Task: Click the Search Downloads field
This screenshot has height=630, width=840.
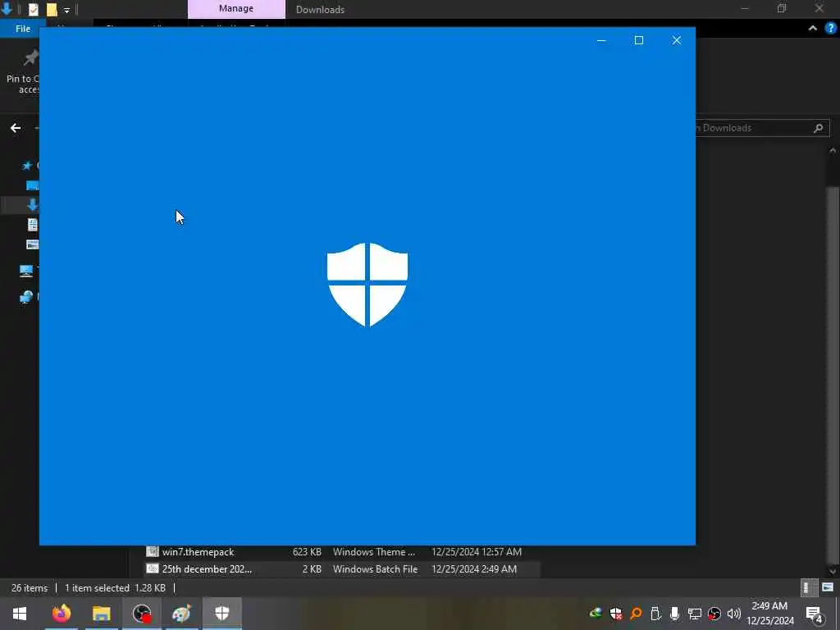Action: click(x=763, y=128)
